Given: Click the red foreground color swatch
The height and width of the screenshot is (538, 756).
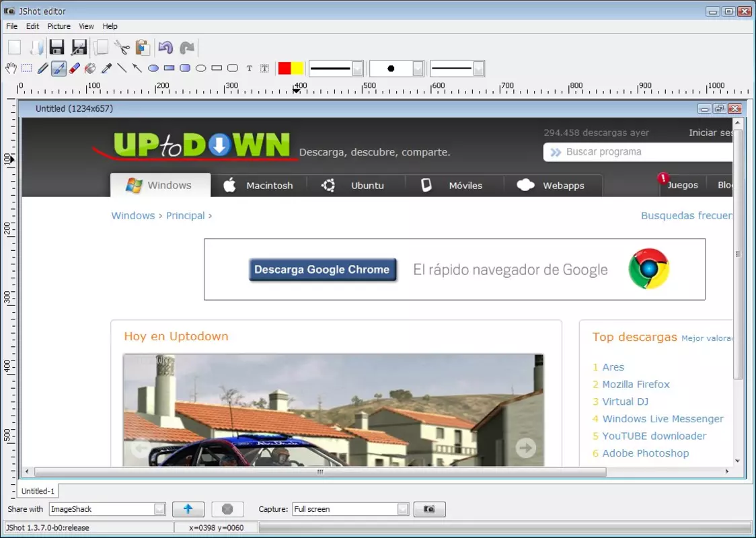Looking at the screenshot, I should (x=285, y=69).
